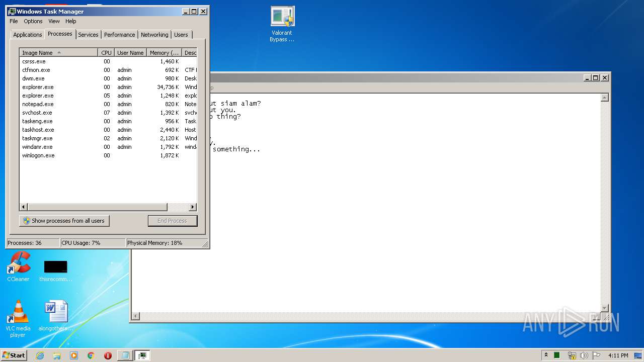Click the End Process button
Image resolution: width=644 pixels, height=362 pixels.
[173, 221]
